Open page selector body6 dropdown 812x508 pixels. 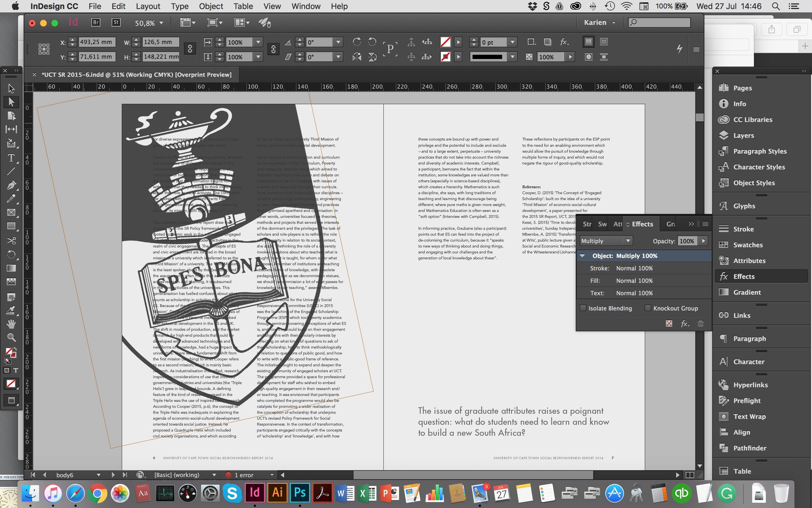[99, 475]
